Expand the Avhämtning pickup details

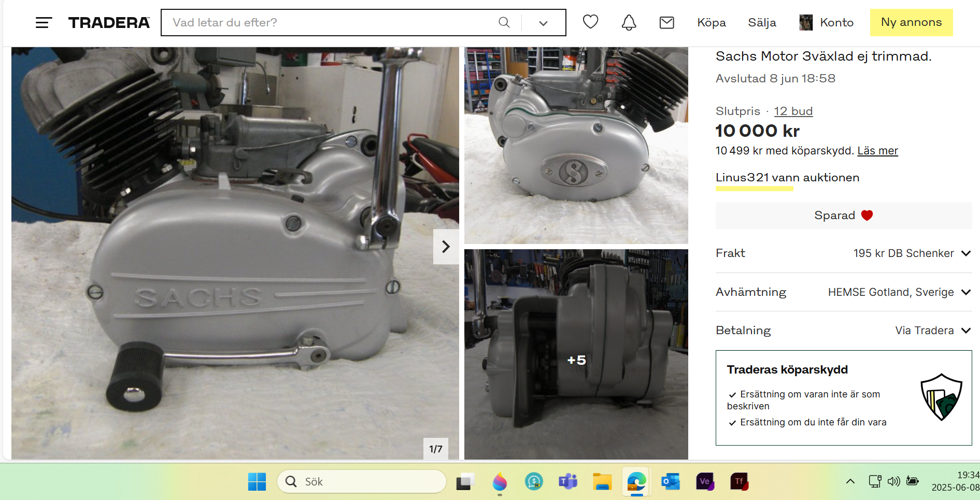[965, 292]
